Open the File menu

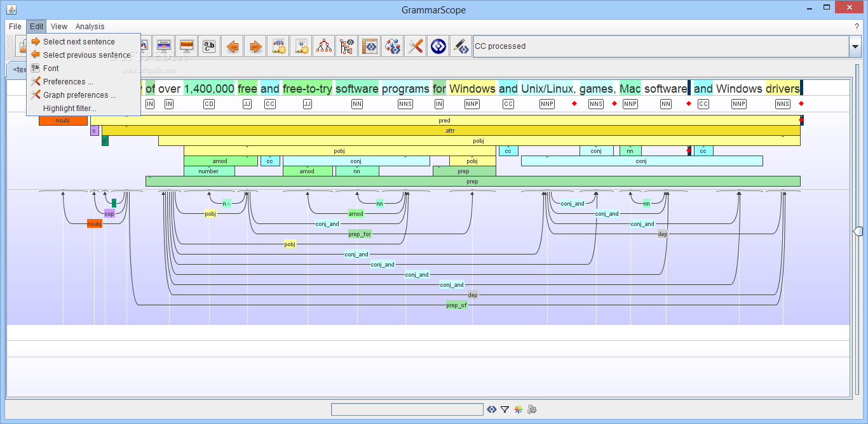[x=15, y=26]
